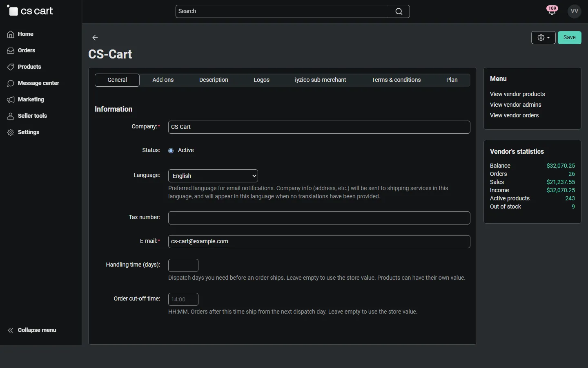Collapse the sidebar menu
The width and height of the screenshot is (588, 368).
(32, 330)
